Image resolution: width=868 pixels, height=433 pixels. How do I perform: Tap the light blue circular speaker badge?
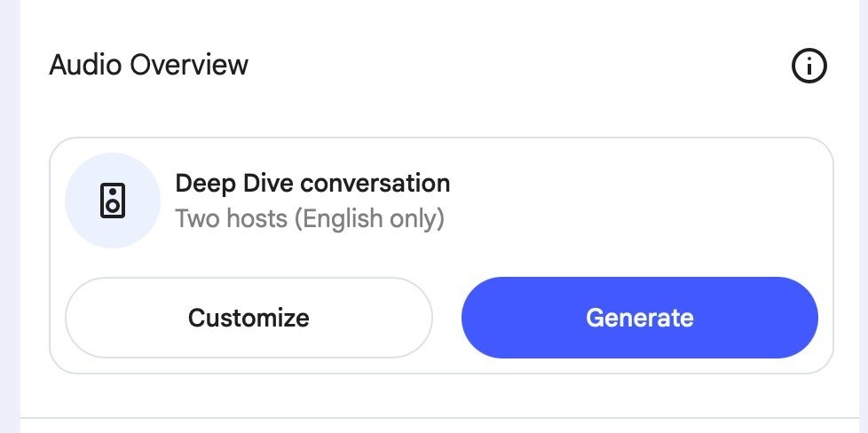(x=113, y=201)
